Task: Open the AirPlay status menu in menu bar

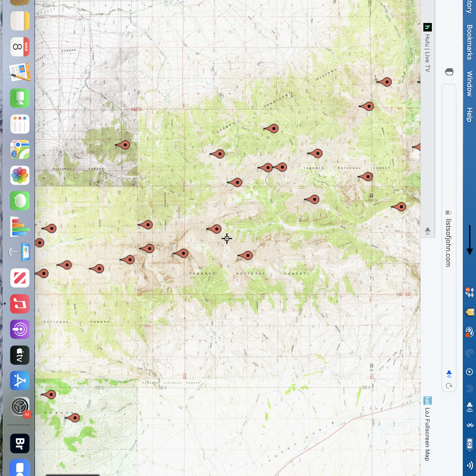Action: [x=470, y=407]
